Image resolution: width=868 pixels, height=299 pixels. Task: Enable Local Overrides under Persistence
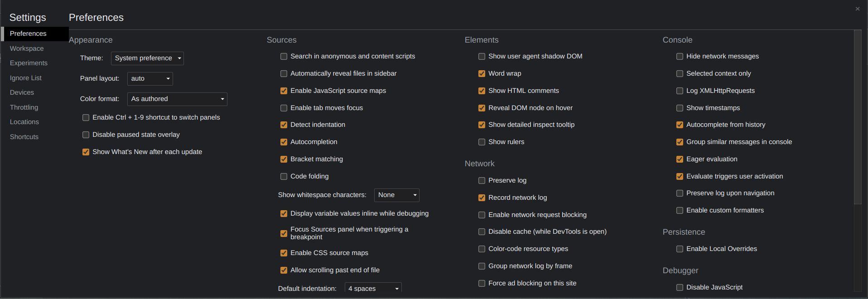point(680,249)
